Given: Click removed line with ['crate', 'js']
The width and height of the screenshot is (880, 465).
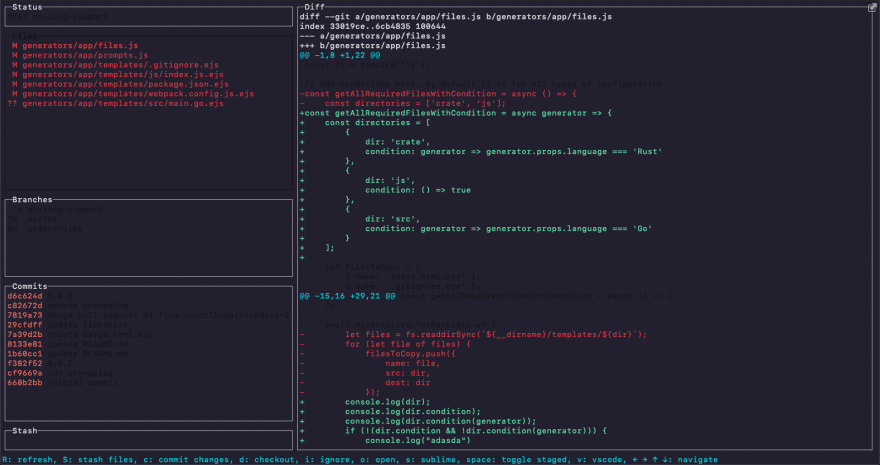Looking at the screenshot, I should [403, 103].
